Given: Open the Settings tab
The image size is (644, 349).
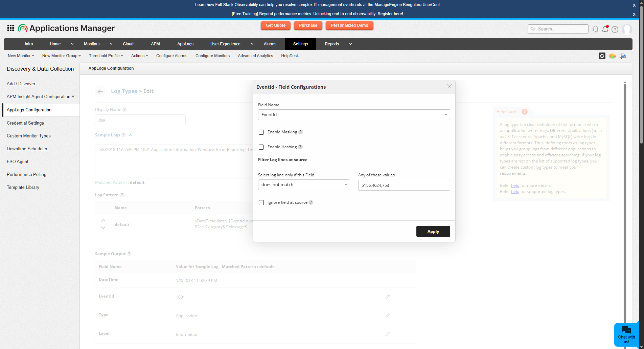Looking at the screenshot, I should pos(300,44).
